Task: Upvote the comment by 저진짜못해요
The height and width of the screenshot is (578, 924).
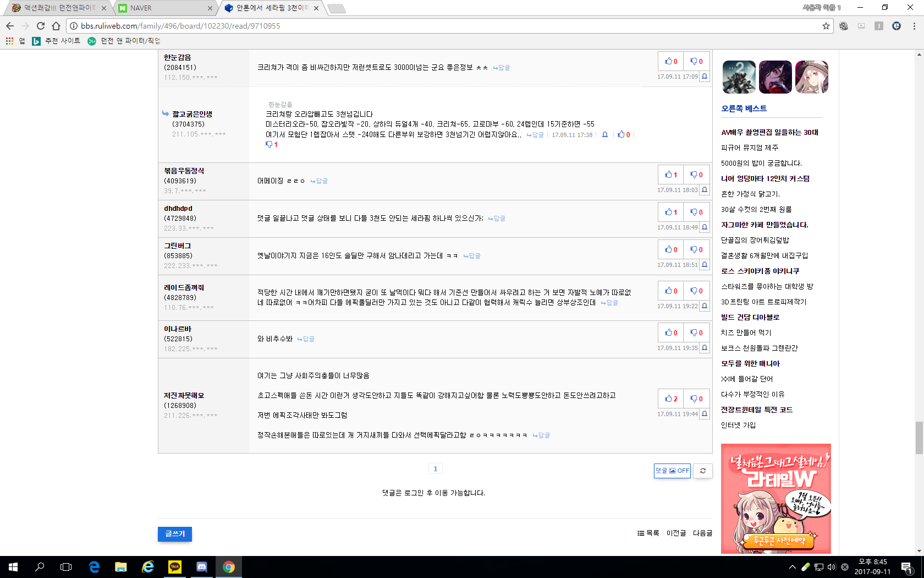Action: (x=670, y=399)
